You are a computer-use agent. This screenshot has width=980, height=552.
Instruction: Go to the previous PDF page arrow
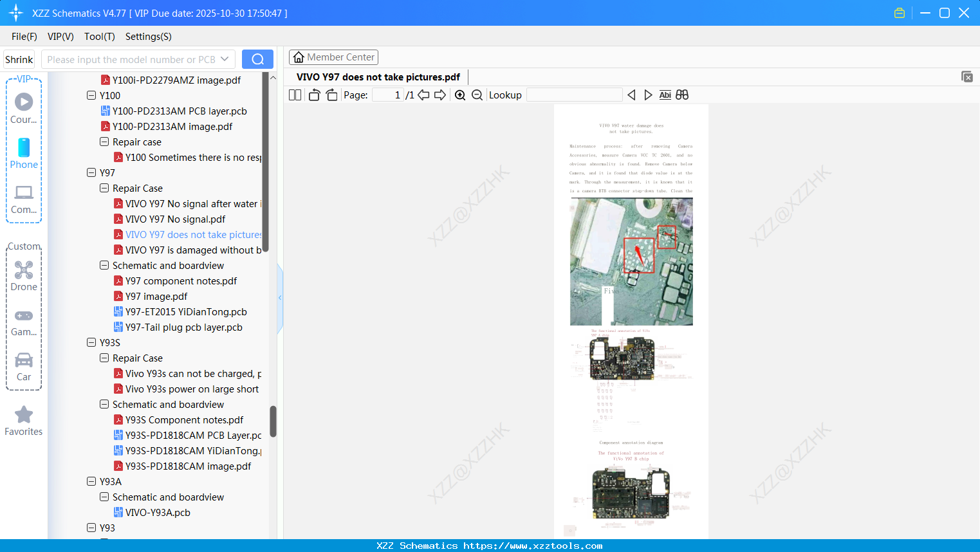pos(423,95)
